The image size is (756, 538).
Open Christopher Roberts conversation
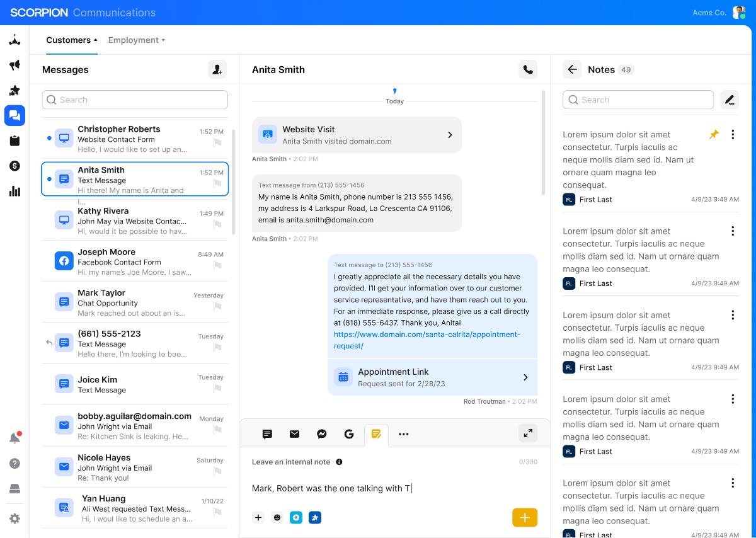click(135, 139)
